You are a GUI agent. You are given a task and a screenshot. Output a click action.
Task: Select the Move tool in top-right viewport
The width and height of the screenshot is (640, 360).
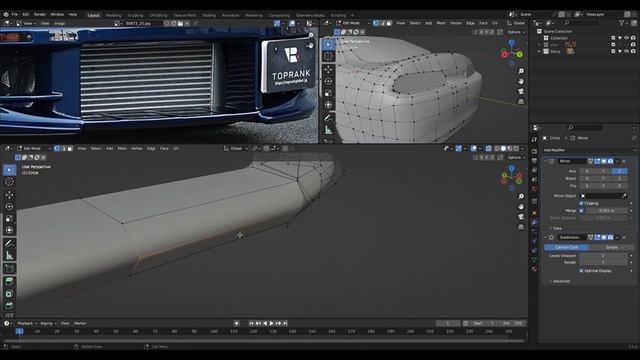pyautogui.click(x=328, y=69)
